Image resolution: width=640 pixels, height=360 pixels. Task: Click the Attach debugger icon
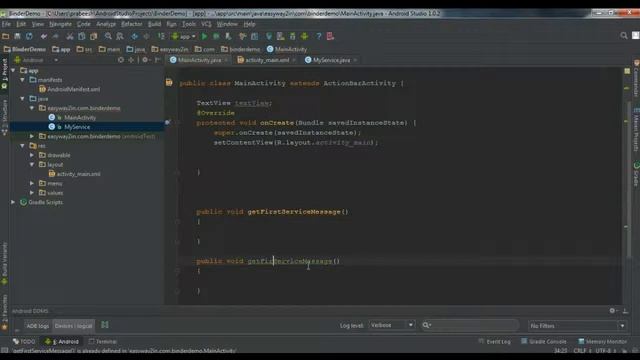coord(228,36)
